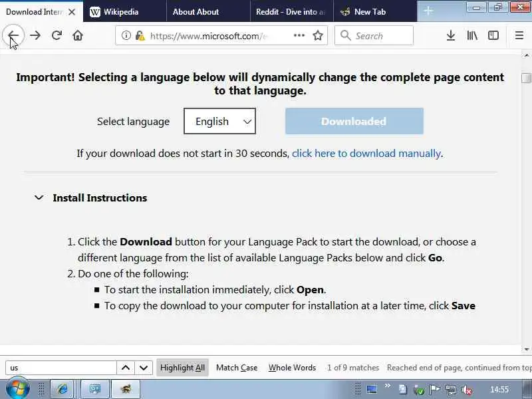The width and height of the screenshot is (532, 399).
Task: Select the Download Internet Explorer tab
Action: (x=34, y=12)
